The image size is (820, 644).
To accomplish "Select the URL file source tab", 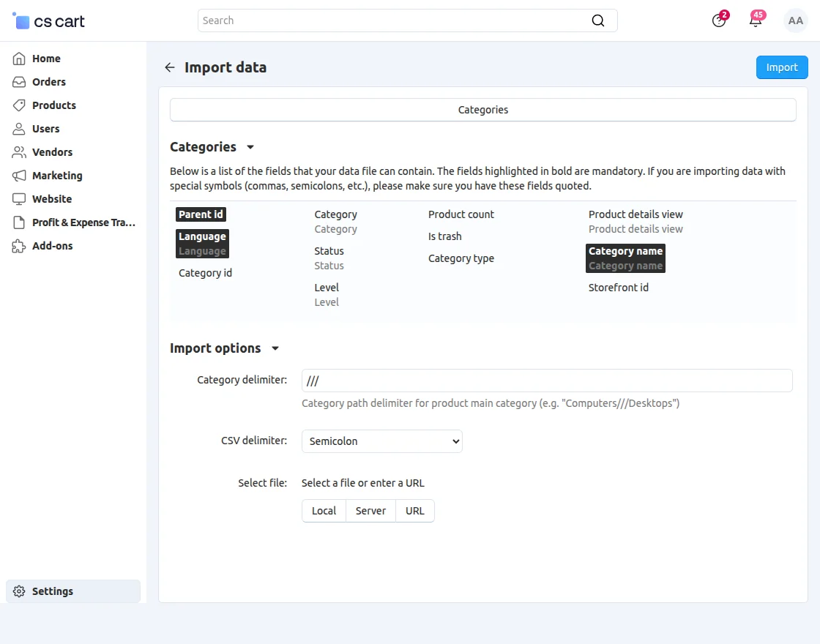I will (414, 510).
